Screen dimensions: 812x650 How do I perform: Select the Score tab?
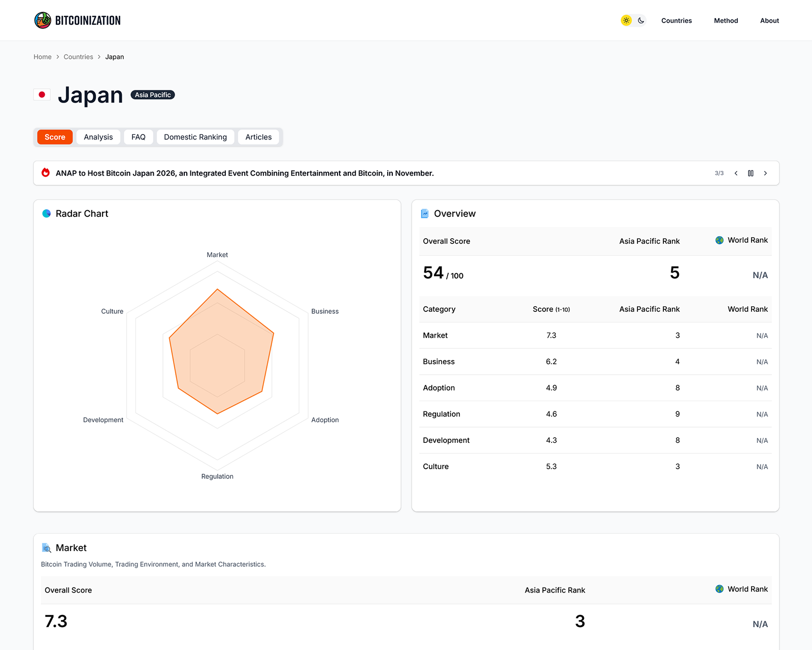[x=55, y=137]
